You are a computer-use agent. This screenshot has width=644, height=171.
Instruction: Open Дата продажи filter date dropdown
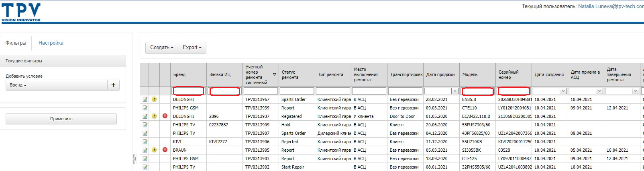pos(454,91)
